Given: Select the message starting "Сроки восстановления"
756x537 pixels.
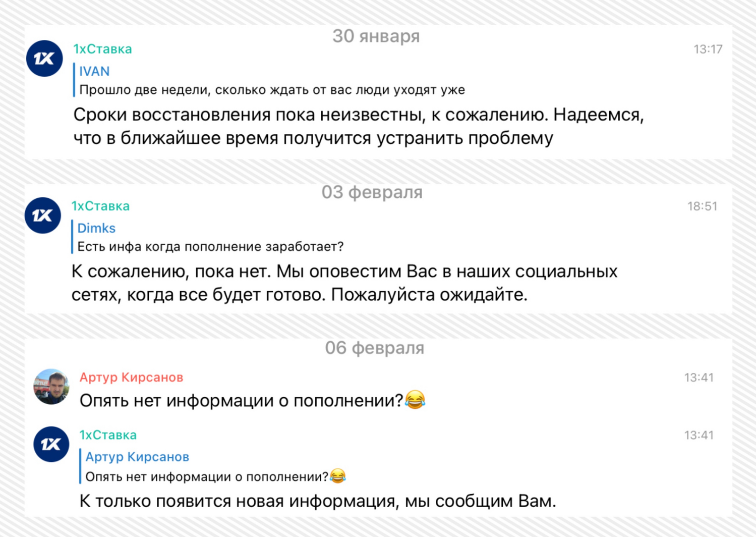Looking at the screenshot, I should [x=358, y=126].
